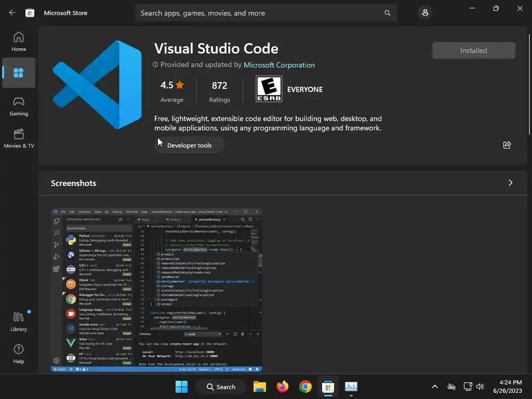Click the Developer tools category tag
This screenshot has width=532, height=399.
(189, 145)
